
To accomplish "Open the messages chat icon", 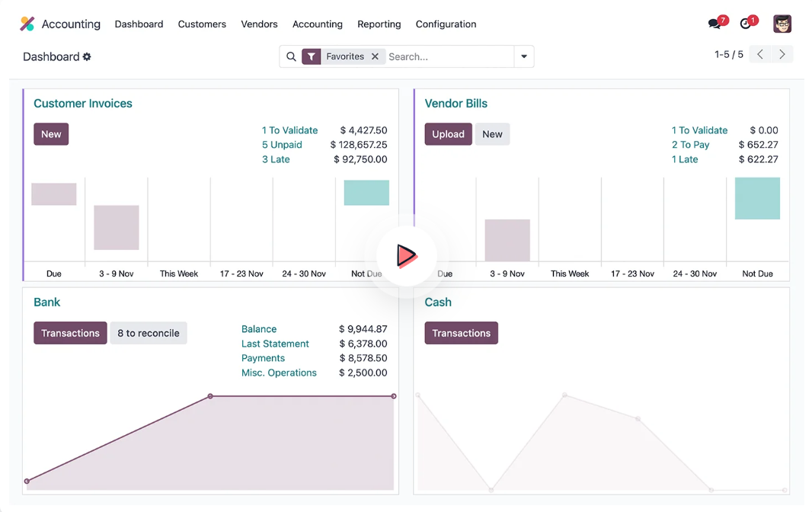I will click(x=714, y=24).
